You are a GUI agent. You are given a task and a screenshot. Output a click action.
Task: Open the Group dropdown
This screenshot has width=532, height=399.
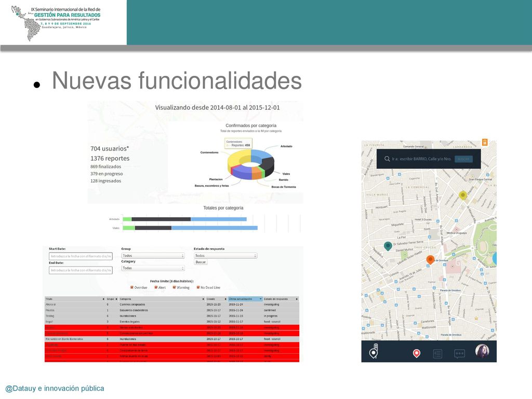(x=153, y=256)
